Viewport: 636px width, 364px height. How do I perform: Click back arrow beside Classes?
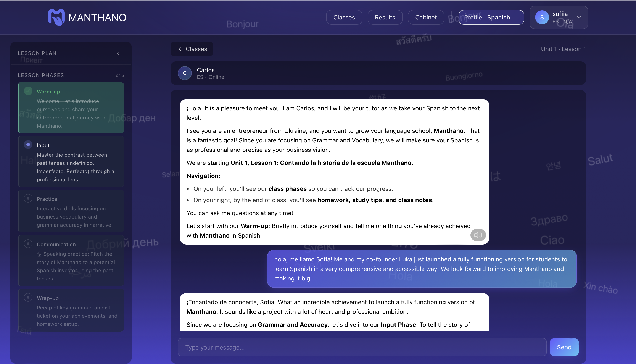(179, 49)
